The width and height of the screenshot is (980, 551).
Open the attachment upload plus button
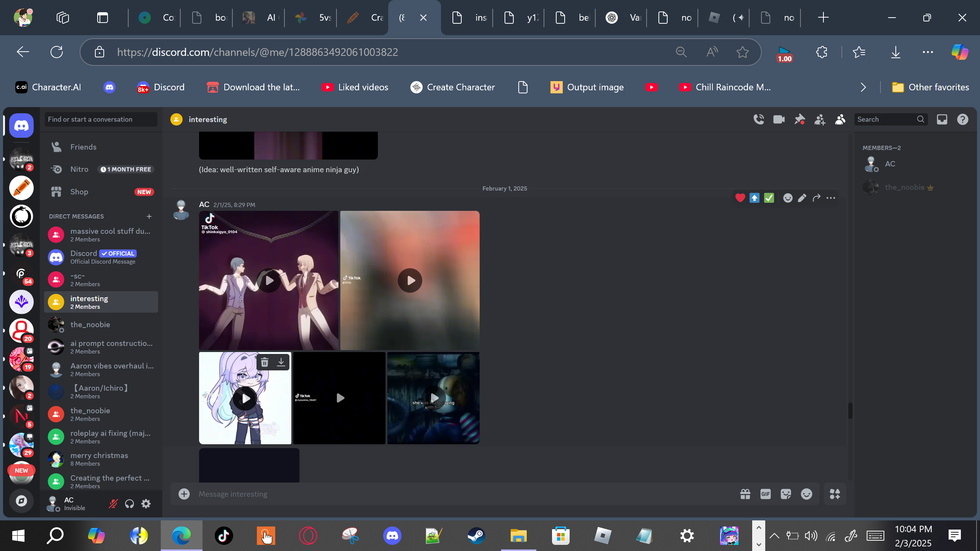tap(184, 494)
